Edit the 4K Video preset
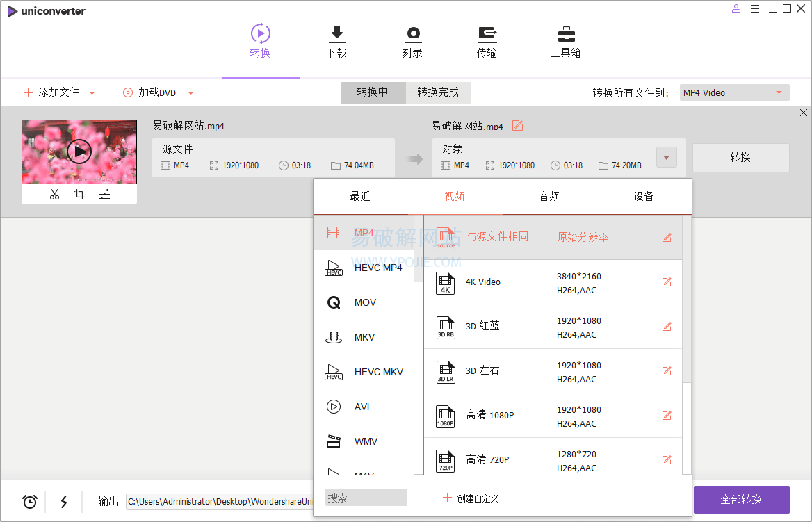812x522 pixels. tap(667, 282)
